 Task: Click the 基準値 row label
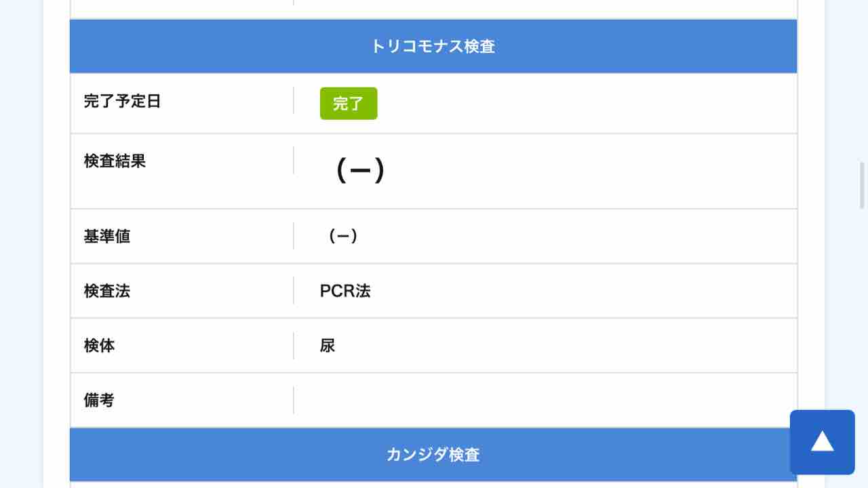point(106,237)
